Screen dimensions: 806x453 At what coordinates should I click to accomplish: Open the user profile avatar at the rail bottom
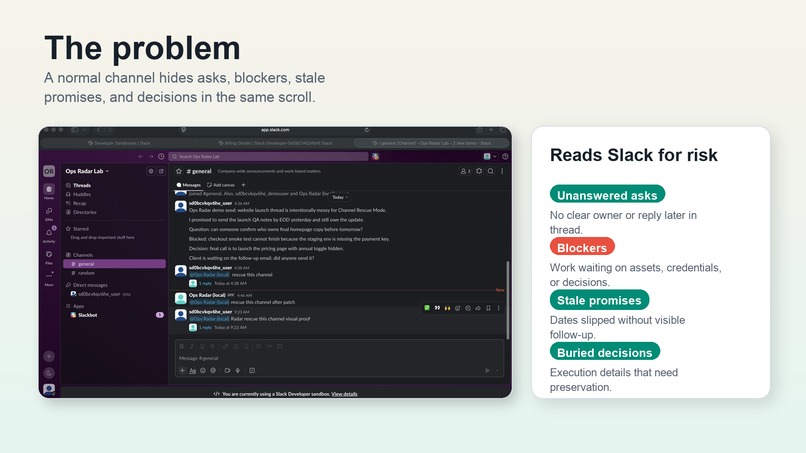click(x=49, y=389)
